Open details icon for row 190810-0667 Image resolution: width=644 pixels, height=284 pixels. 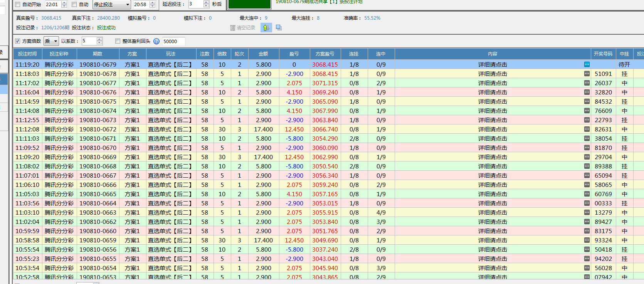click(587, 175)
